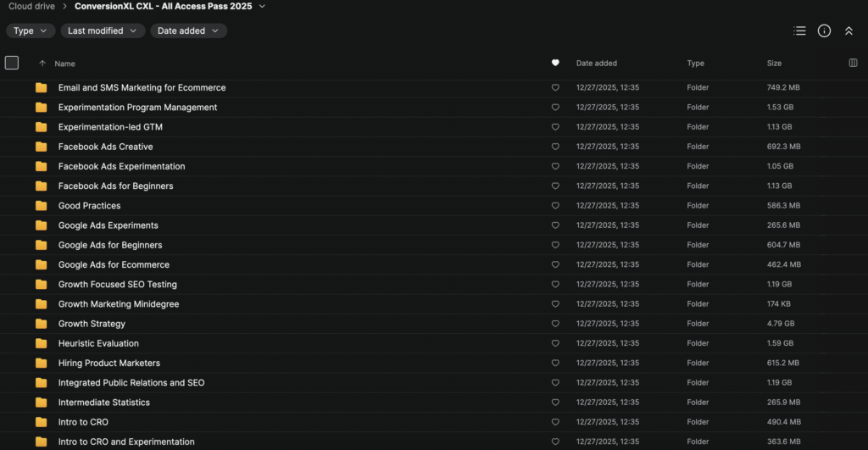Image resolution: width=868 pixels, height=450 pixels.
Task: Click the favorites heart column header
Action: (x=555, y=63)
